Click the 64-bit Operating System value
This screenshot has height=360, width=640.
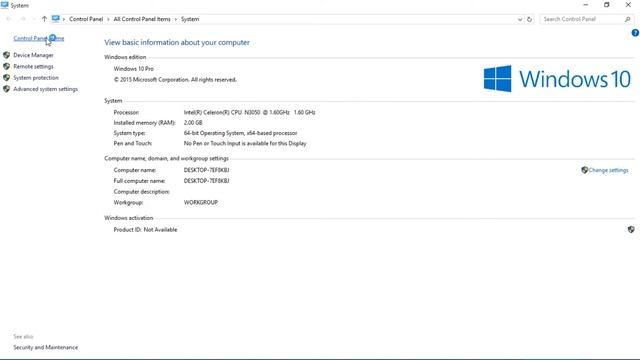pos(240,133)
